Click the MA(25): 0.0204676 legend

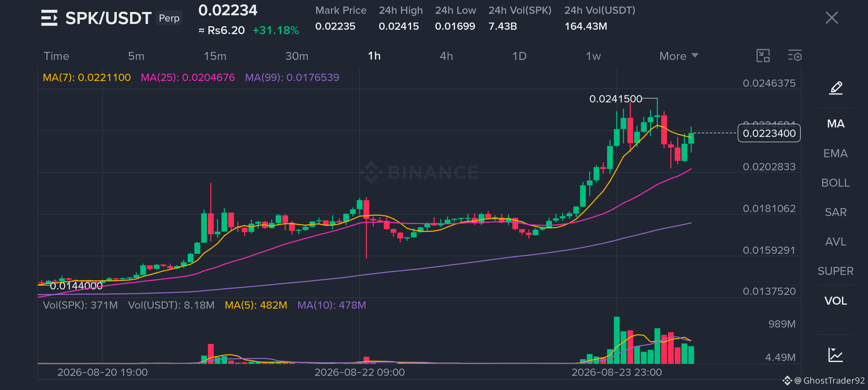tap(188, 77)
